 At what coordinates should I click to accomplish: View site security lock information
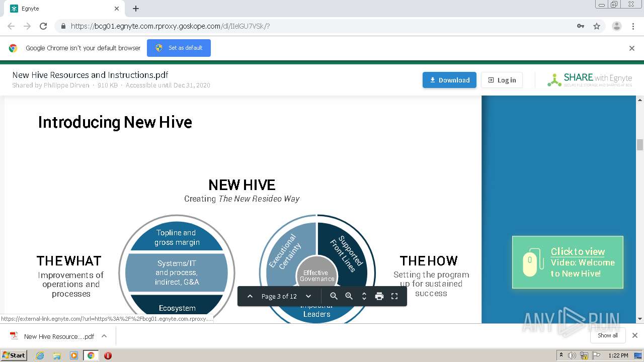pyautogui.click(x=63, y=26)
